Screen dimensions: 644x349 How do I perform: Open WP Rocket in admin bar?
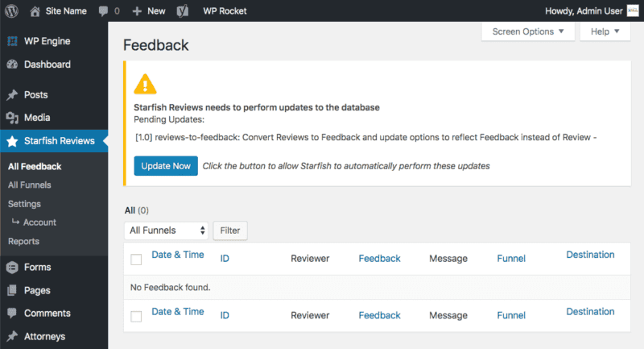[225, 11]
